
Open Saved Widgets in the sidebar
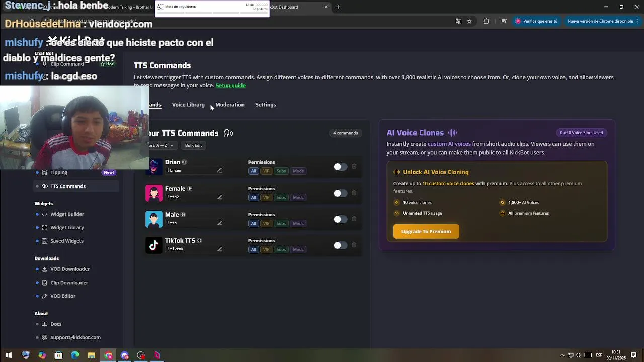coord(76,241)
